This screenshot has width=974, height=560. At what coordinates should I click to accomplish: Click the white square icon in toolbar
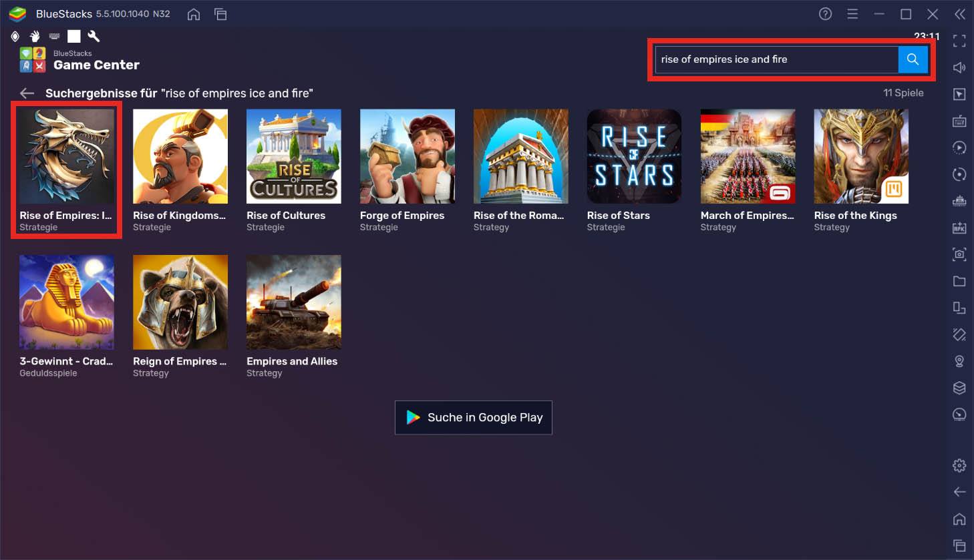click(74, 36)
